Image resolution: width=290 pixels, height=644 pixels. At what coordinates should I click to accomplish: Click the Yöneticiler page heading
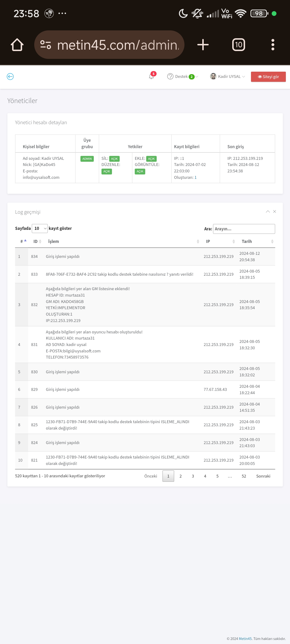22,100
